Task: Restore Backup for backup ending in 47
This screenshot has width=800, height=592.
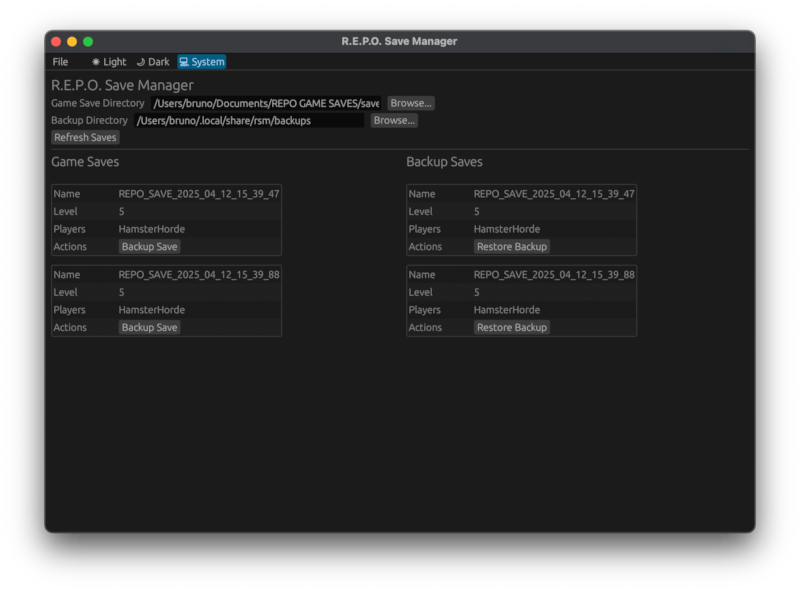Action: [x=511, y=246]
